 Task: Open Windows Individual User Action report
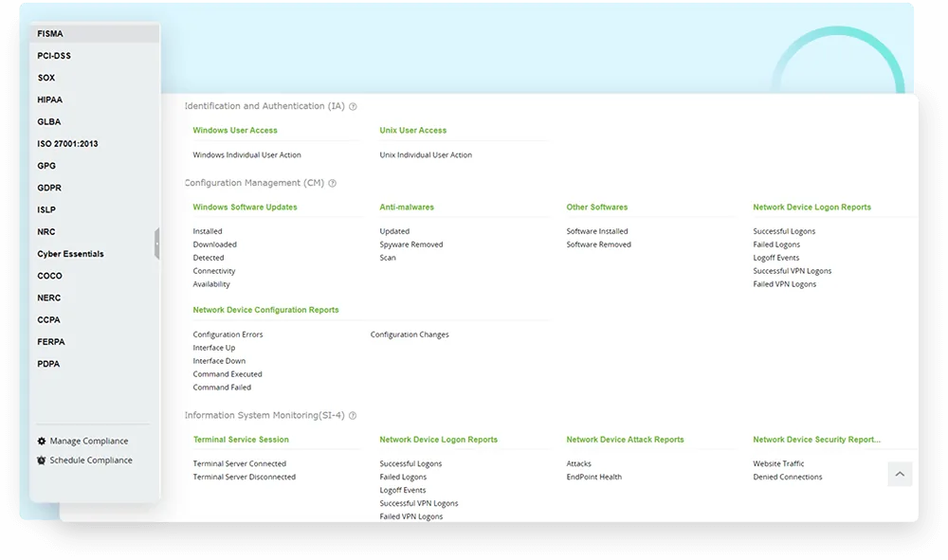point(246,155)
